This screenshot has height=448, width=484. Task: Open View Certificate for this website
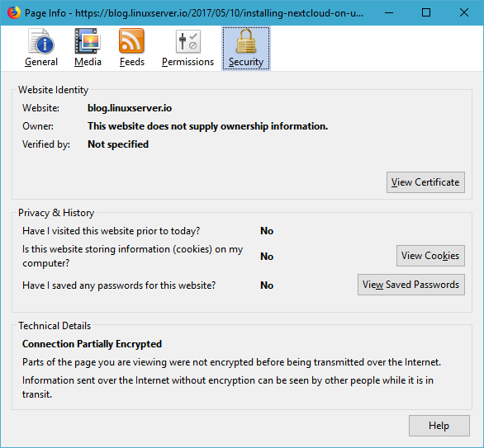pyautogui.click(x=425, y=182)
